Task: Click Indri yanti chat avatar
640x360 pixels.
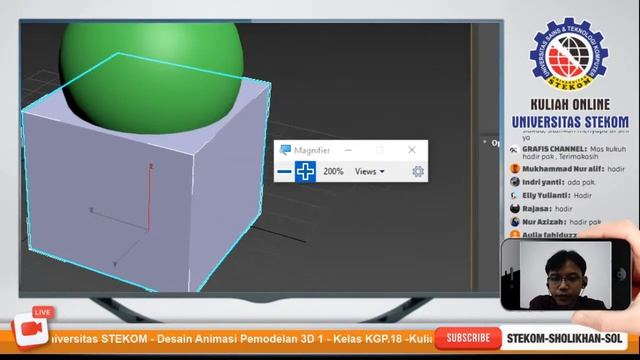Action: pyautogui.click(x=515, y=182)
